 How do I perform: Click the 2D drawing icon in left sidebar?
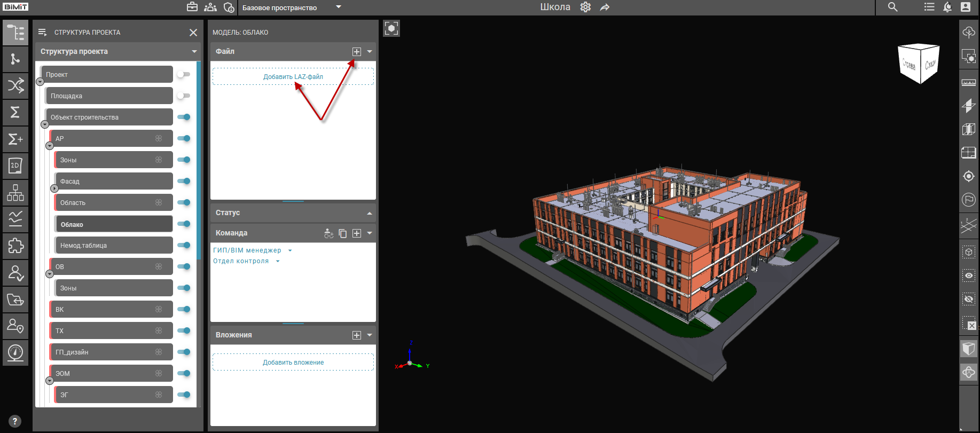click(x=15, y=166)
